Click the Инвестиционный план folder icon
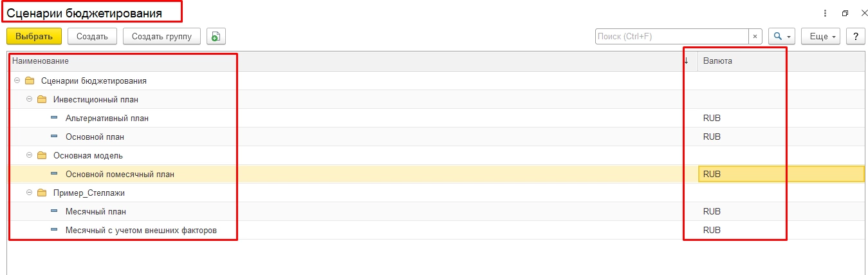This screenshot has width=868, height=275. point(42,100)
